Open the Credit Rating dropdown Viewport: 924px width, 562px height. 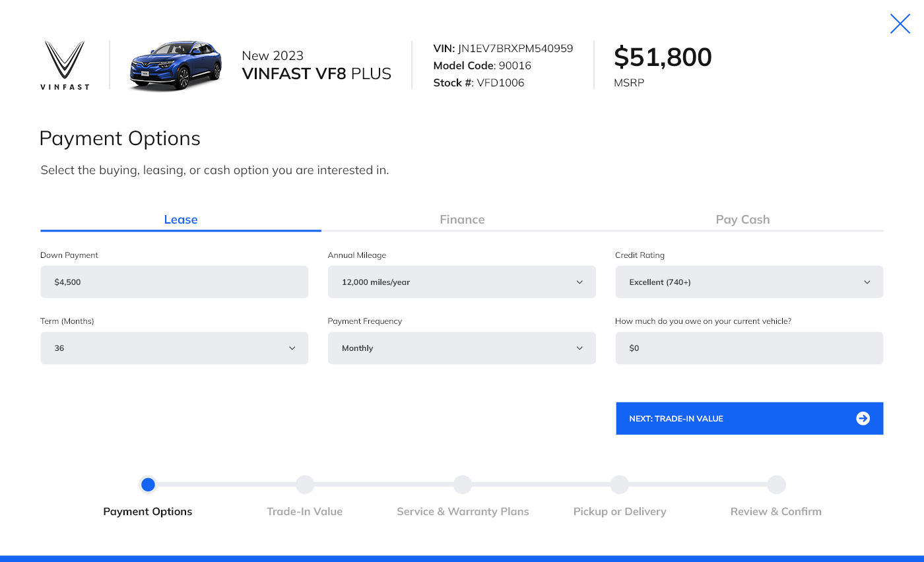pos(749,282)
